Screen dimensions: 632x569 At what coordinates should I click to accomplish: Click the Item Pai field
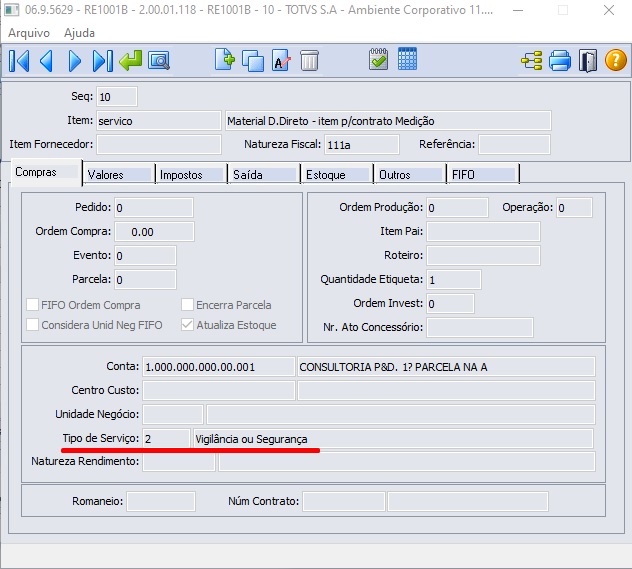tap(483, 232)
